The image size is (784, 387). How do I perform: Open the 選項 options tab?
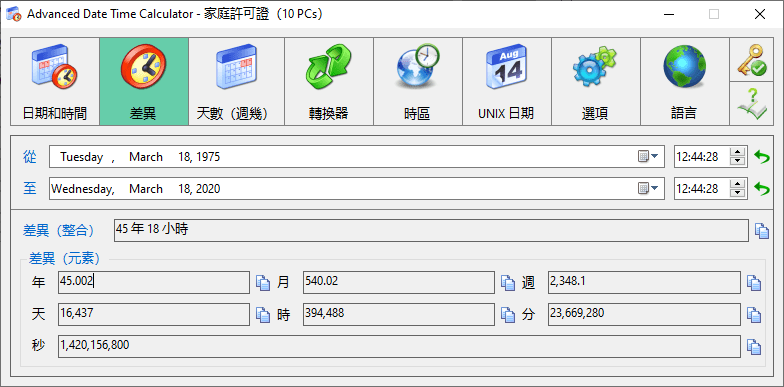coord(596,82)
